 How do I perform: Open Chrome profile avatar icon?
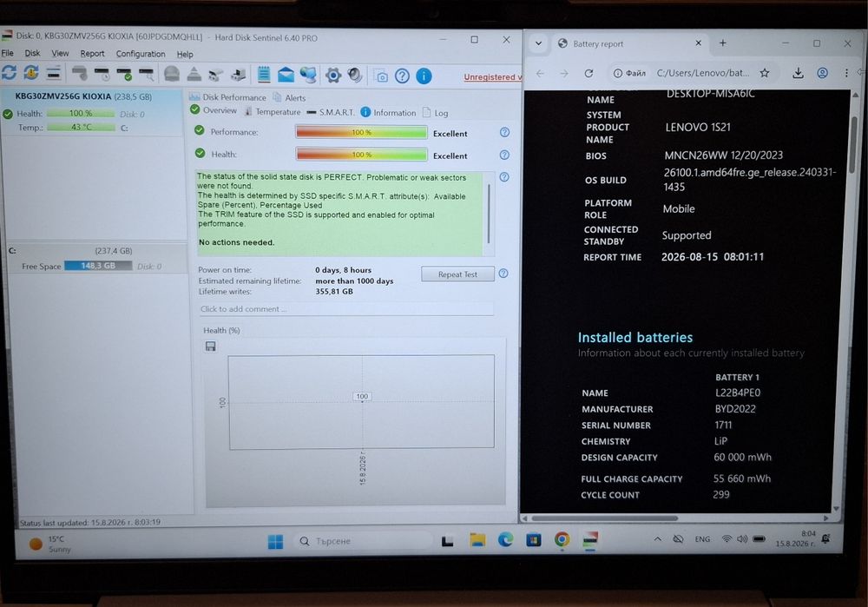click(x=823, y=73)
